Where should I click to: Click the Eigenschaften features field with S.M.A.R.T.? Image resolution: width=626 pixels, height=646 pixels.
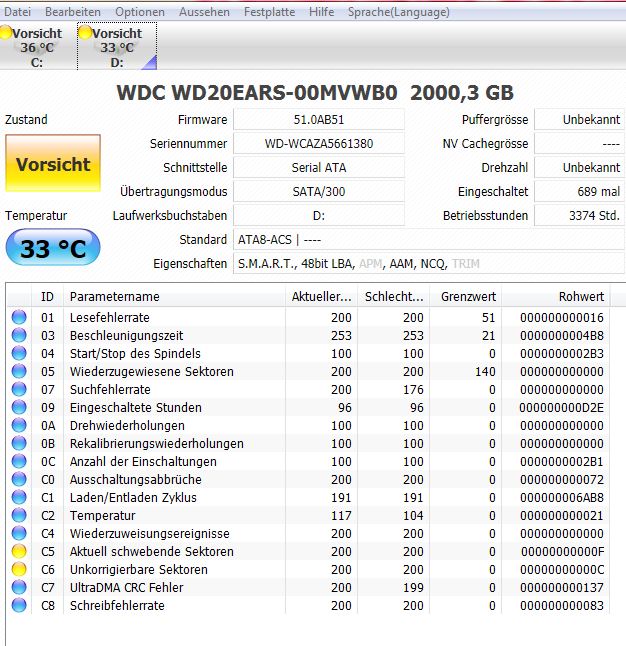pyautogui.click(x=429, y=264)
